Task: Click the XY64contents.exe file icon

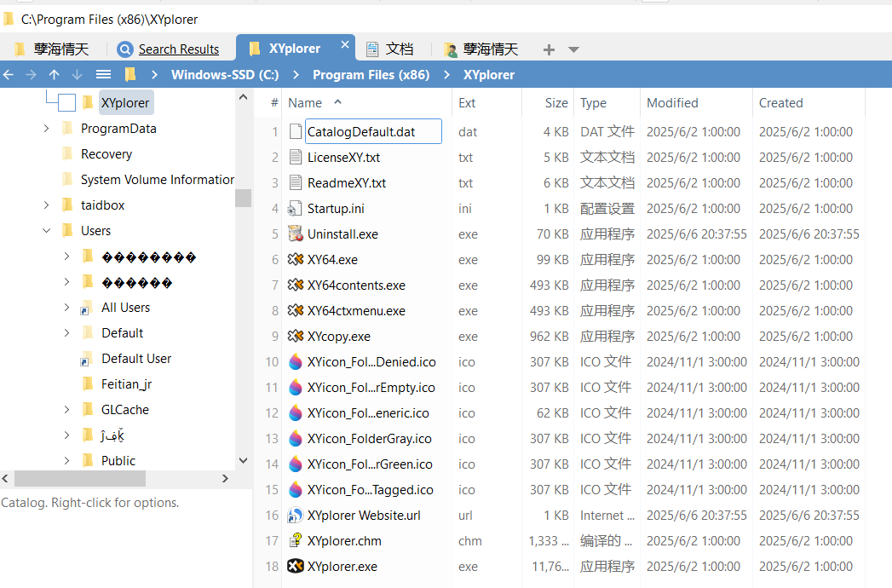Action: pyautogui.click(x=296, y=285)
